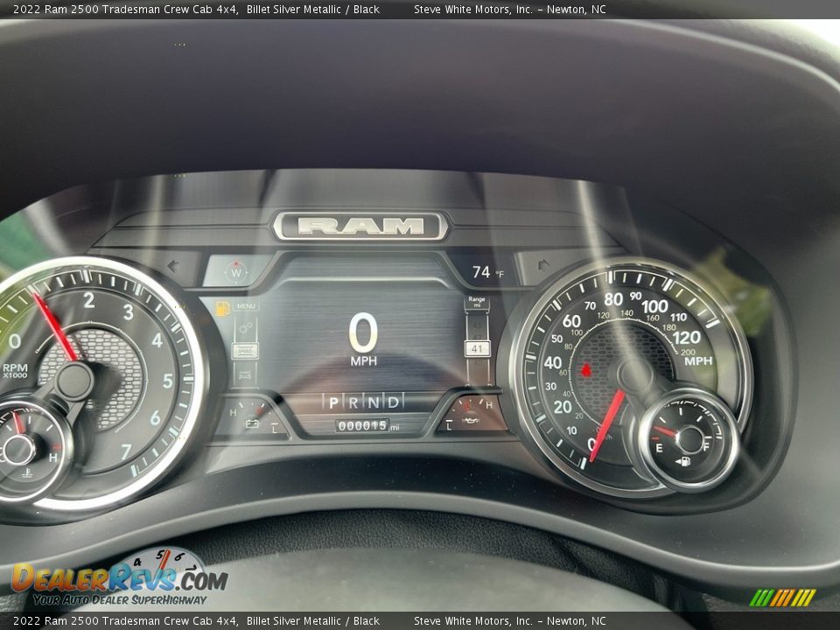Tap the coolant temperature icon
This screenshot has width=840, height=630.
click(x=26, y=473)
